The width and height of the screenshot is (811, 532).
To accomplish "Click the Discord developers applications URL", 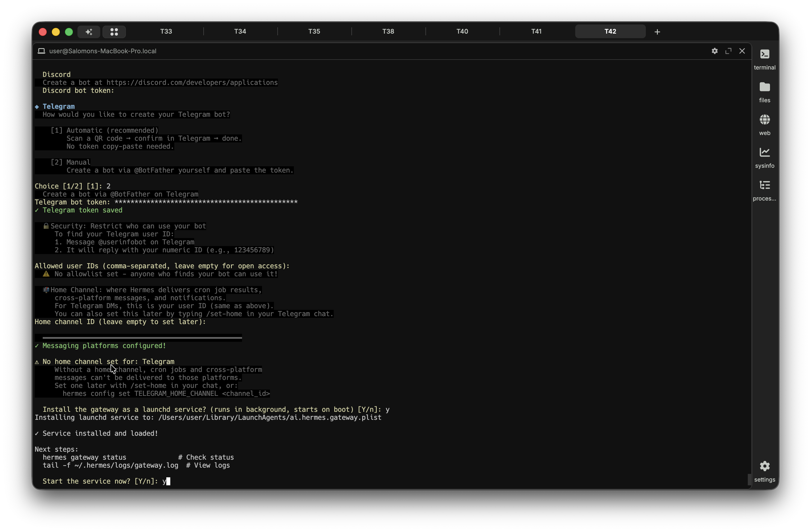I will (192, 83).
